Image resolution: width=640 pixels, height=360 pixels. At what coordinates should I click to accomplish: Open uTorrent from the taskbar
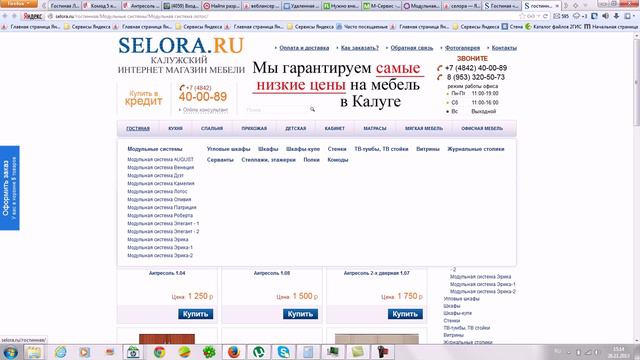point(258,352)
